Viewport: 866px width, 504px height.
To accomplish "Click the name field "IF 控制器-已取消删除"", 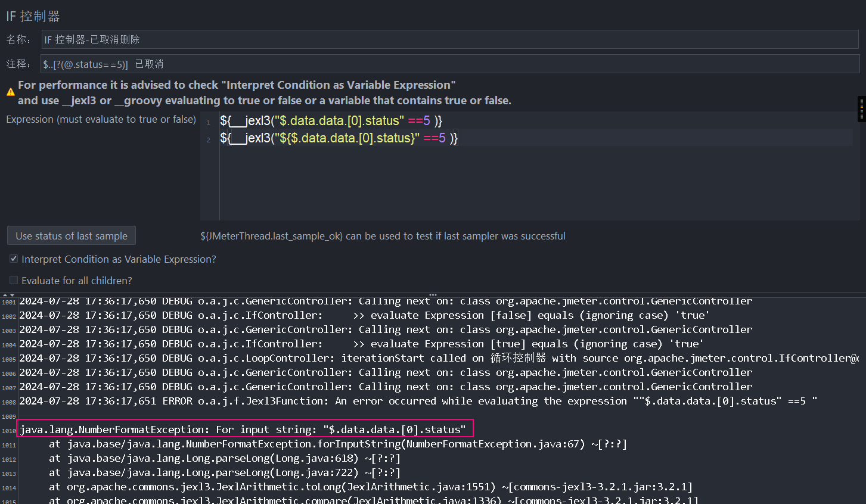I will [450, 39].
